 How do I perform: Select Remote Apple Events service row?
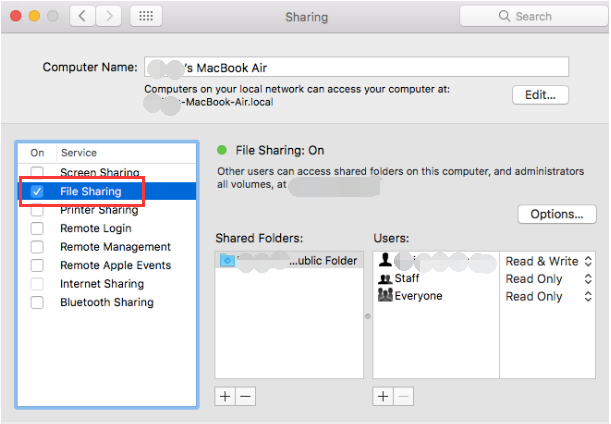107,265
